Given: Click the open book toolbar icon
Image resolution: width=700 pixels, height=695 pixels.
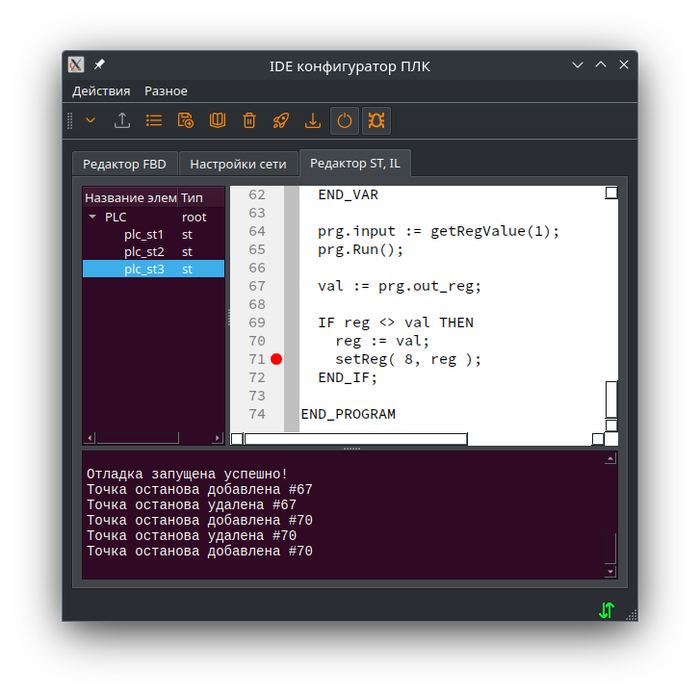Looking at the screenshot, I should 217,121.
